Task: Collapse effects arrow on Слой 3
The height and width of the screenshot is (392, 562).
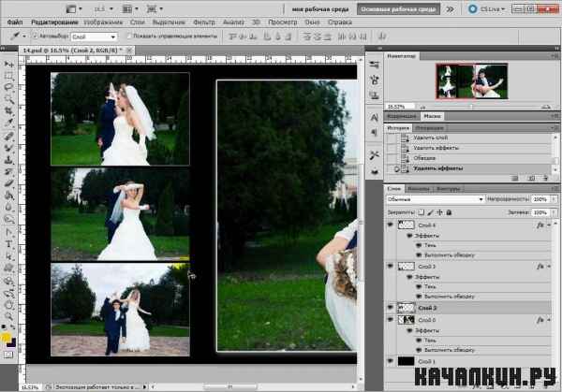Action: [x=550, y=267]
